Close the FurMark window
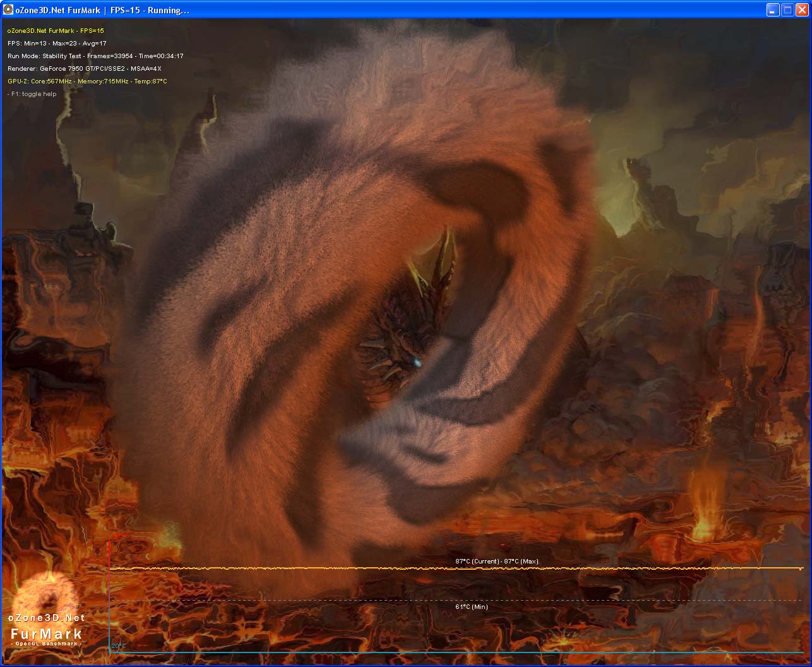 pyautogui.click(x=802, y=10)
